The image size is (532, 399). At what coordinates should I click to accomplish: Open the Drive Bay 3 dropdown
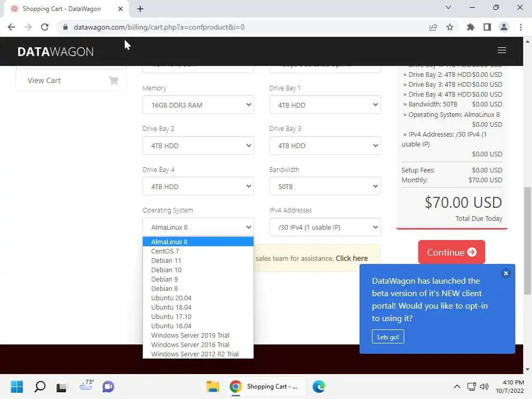pos(325,145)
